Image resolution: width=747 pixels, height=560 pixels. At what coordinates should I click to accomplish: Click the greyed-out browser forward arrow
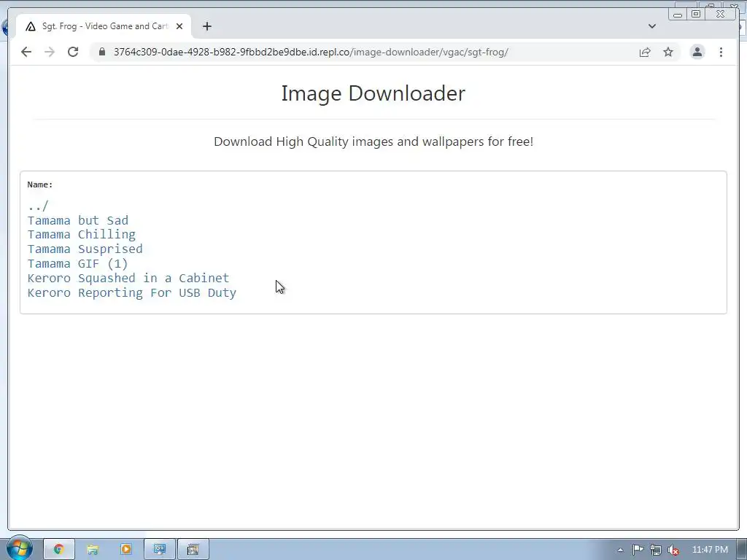tap(50, 52)
